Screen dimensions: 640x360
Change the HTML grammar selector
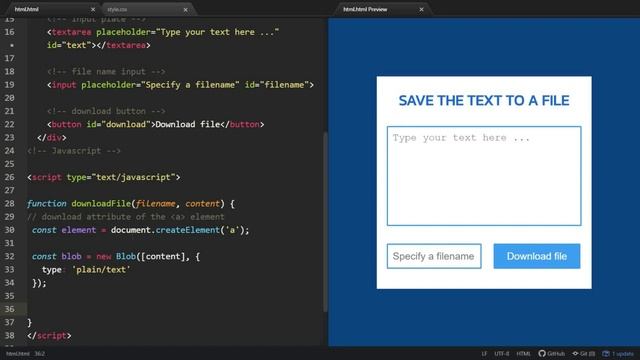coord(523,353)
